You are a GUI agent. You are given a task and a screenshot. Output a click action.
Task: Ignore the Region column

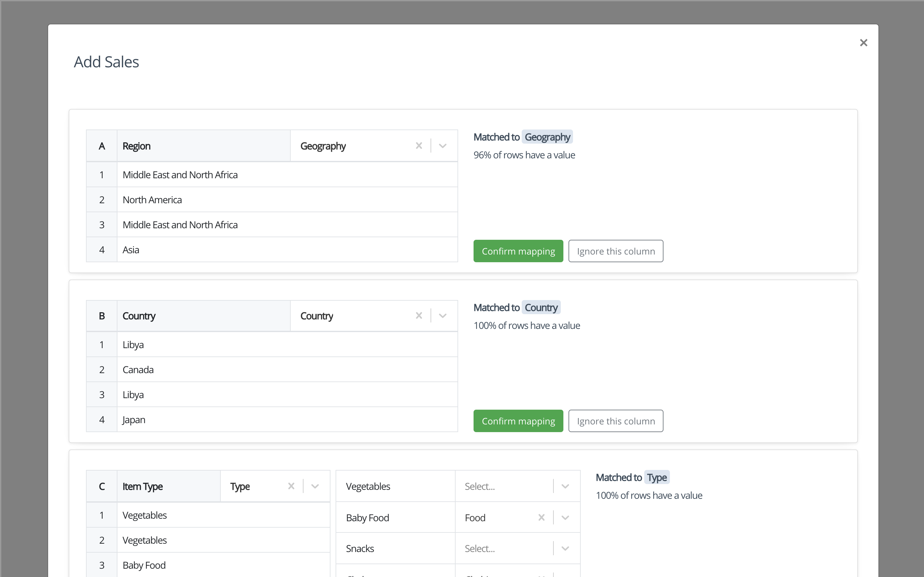point(615,251)
